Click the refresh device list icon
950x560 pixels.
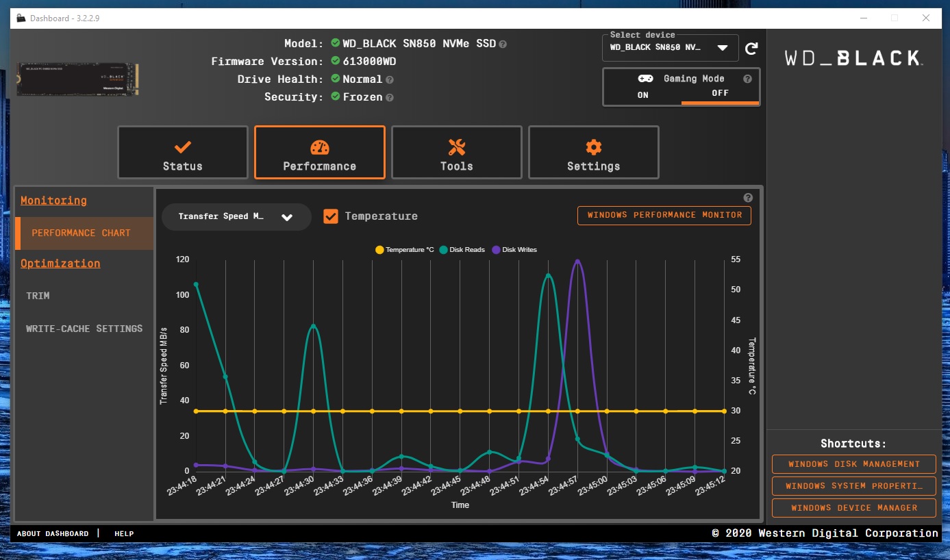click(x=751, y=48)
